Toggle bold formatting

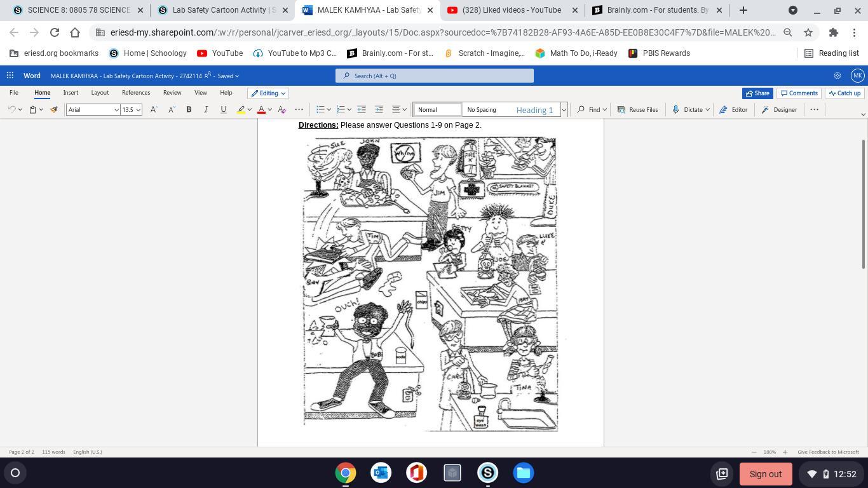[x=189, y=110]
